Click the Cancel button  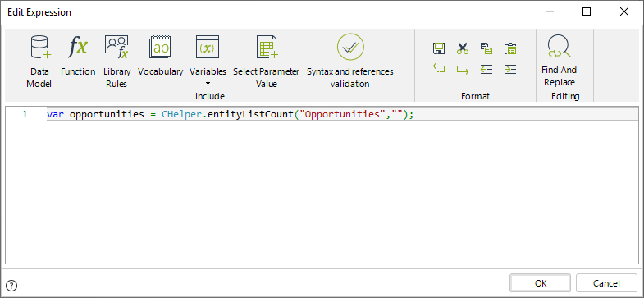[606, 283]
